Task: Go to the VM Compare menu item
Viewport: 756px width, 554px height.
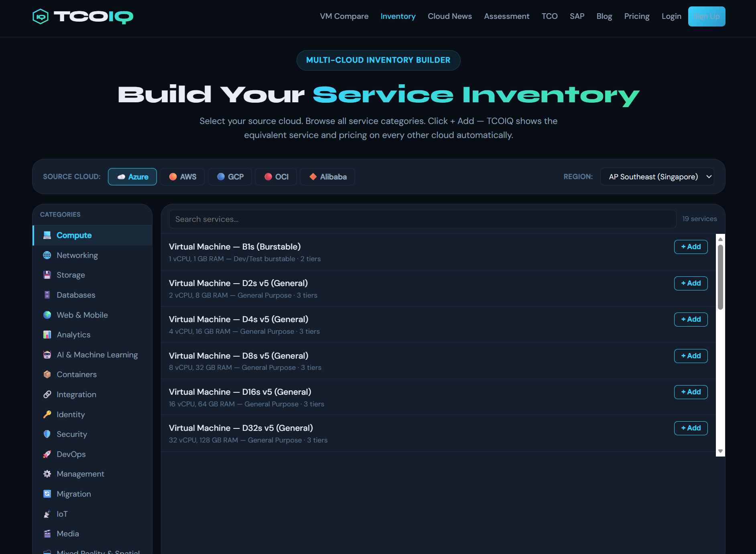Action: [344, 16]
